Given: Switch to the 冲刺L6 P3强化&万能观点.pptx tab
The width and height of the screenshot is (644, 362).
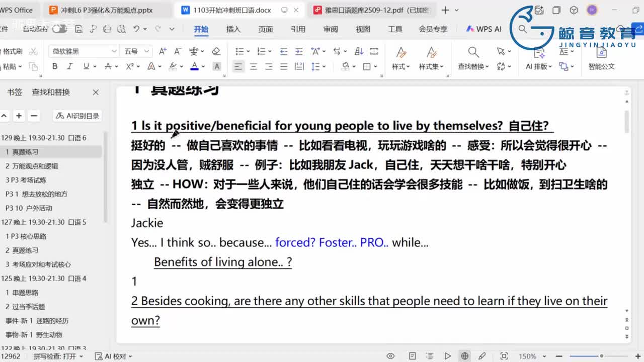Looking at the screenshot, I should click(x=107, y=10).
